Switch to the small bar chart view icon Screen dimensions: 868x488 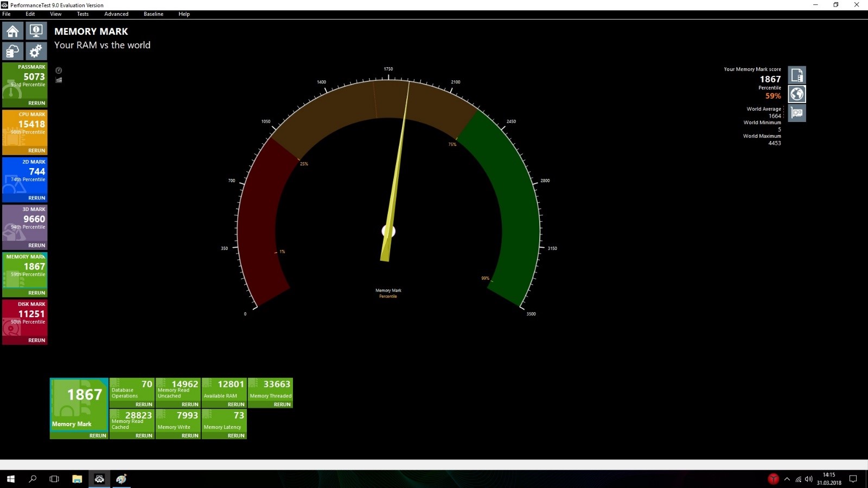coord(59,80)
